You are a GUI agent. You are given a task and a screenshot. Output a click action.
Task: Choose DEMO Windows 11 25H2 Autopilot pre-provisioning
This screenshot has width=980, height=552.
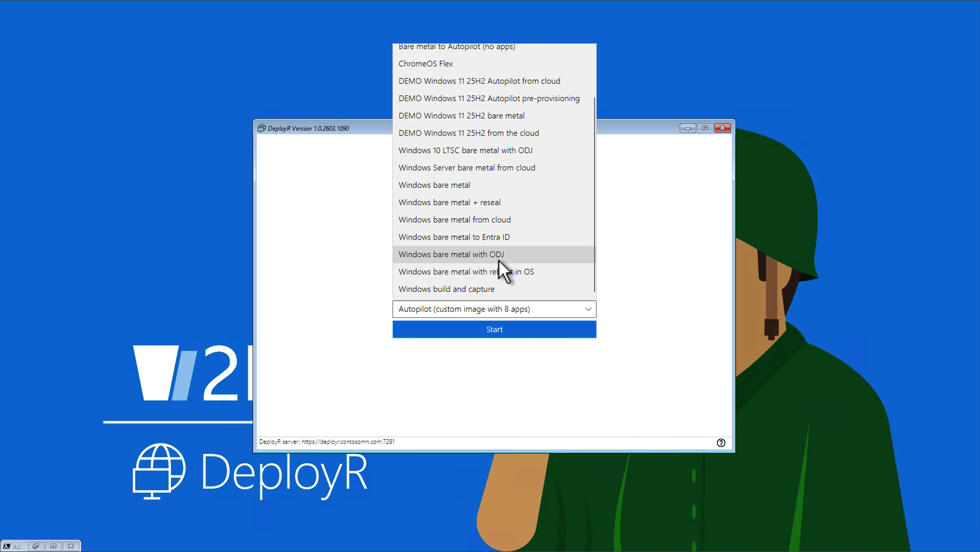coord(489,98)
